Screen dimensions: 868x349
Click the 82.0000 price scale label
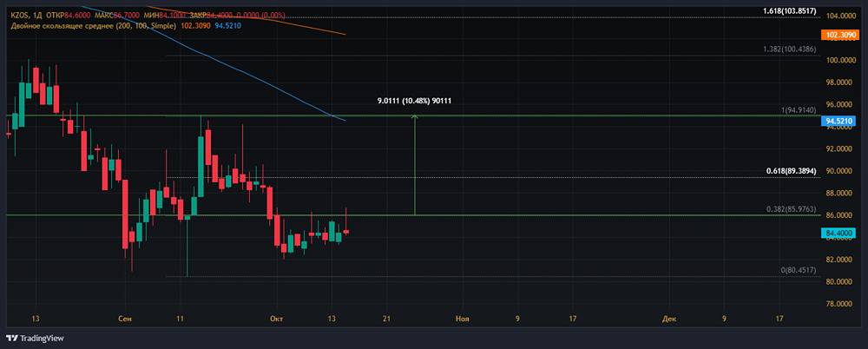point(839,260)
